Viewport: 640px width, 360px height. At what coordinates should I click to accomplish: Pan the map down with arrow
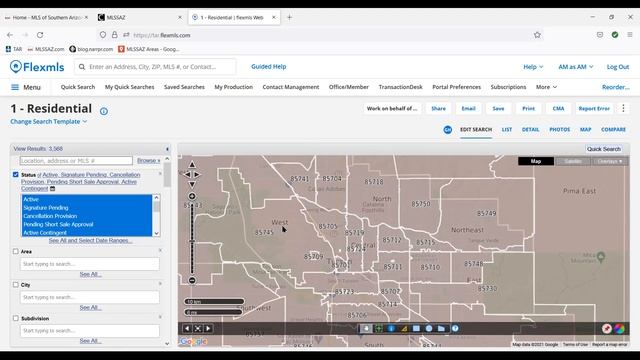[192, 184]
